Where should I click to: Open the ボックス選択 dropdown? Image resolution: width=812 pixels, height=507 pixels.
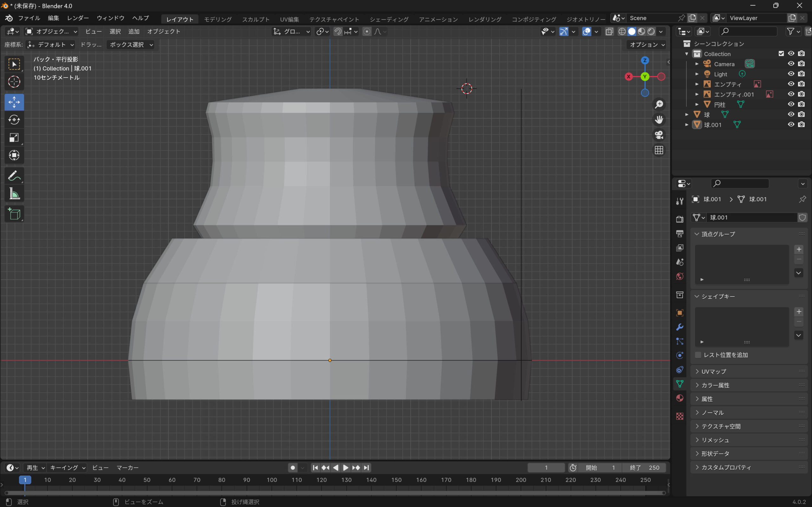(x=131, y=45)
